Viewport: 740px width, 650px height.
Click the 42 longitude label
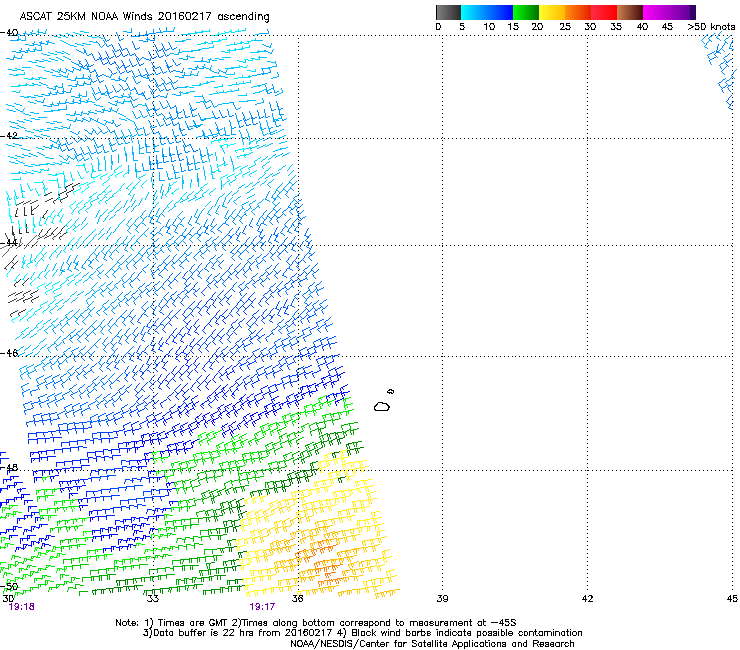click(x=587, y=599)
